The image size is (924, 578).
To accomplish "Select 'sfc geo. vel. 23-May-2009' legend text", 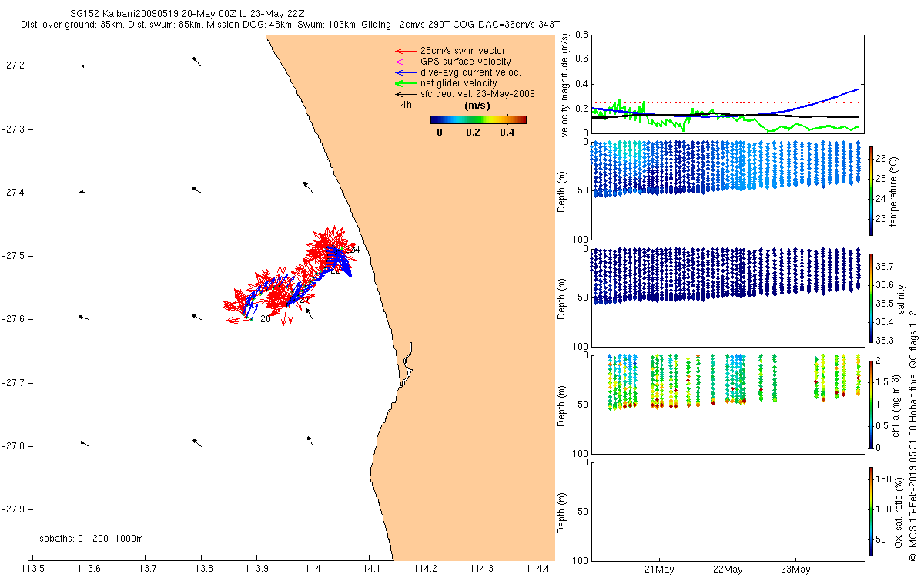I will [477, 94].
